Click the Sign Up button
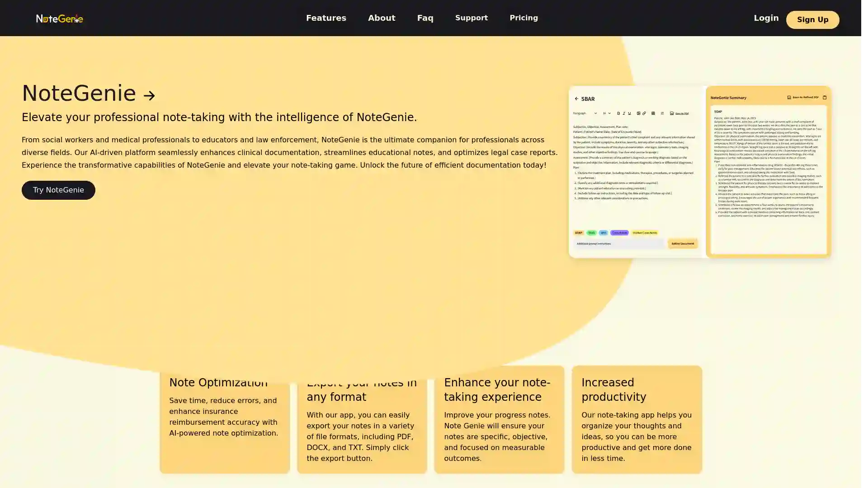868x488 pixels. point(812,20)
